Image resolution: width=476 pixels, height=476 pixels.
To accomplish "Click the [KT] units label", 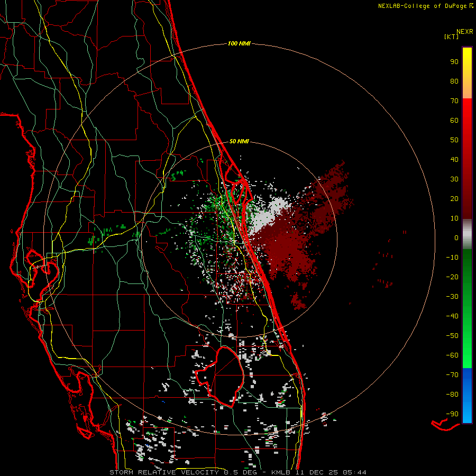I will 452,36.
